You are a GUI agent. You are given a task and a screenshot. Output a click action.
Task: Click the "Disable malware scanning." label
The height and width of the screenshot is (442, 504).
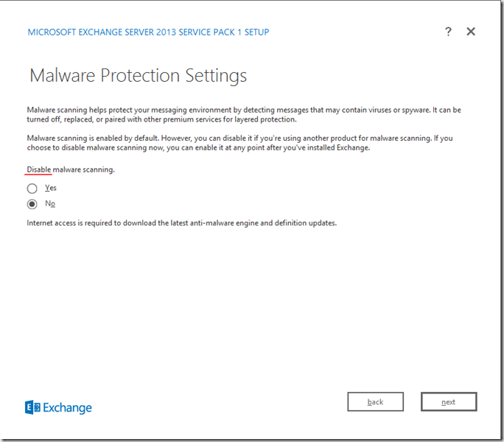click(71, 169)
